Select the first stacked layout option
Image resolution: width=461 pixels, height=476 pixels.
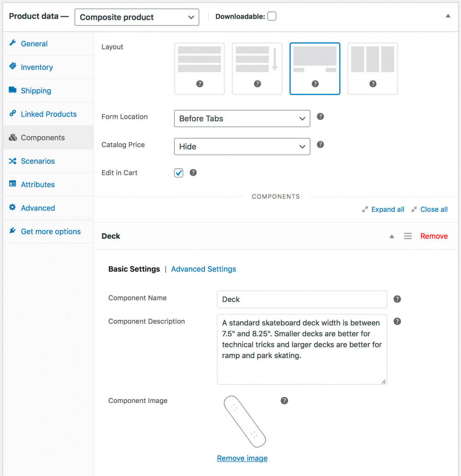click(x=199, y=69)
